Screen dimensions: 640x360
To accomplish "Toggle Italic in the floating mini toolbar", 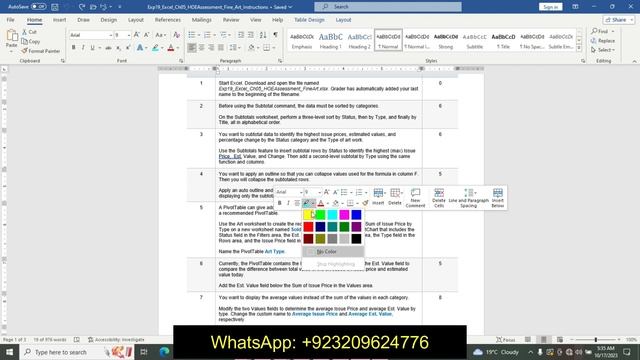I will point(288,203).
